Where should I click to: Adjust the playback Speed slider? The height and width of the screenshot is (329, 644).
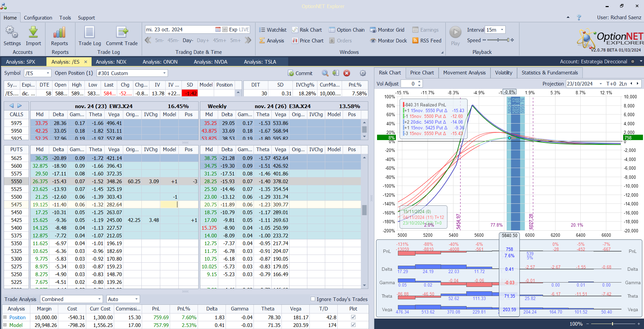coord(508,40)
